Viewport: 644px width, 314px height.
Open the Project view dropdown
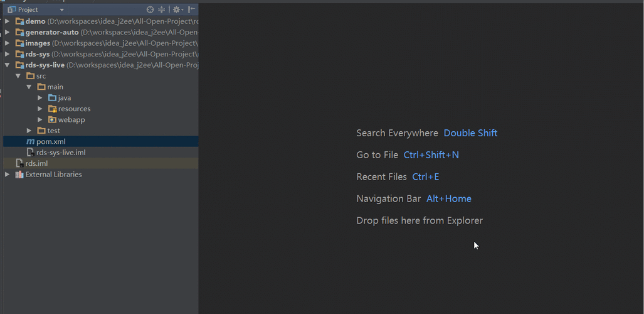(x=61, y=10)
